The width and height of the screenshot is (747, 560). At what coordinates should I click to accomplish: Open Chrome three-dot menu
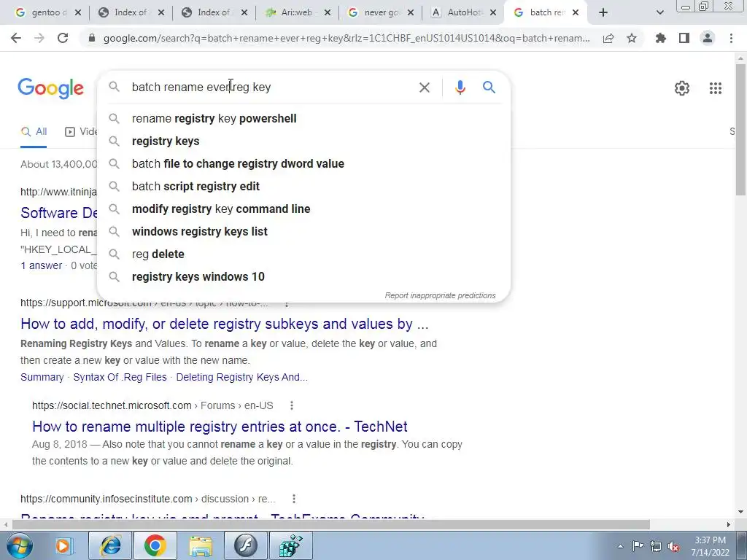pos(731,38)
